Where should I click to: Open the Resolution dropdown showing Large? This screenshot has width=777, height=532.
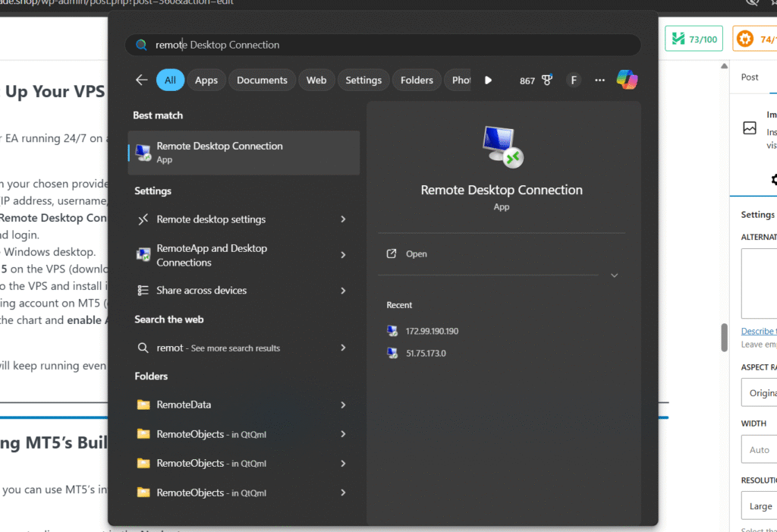point(759,505)
